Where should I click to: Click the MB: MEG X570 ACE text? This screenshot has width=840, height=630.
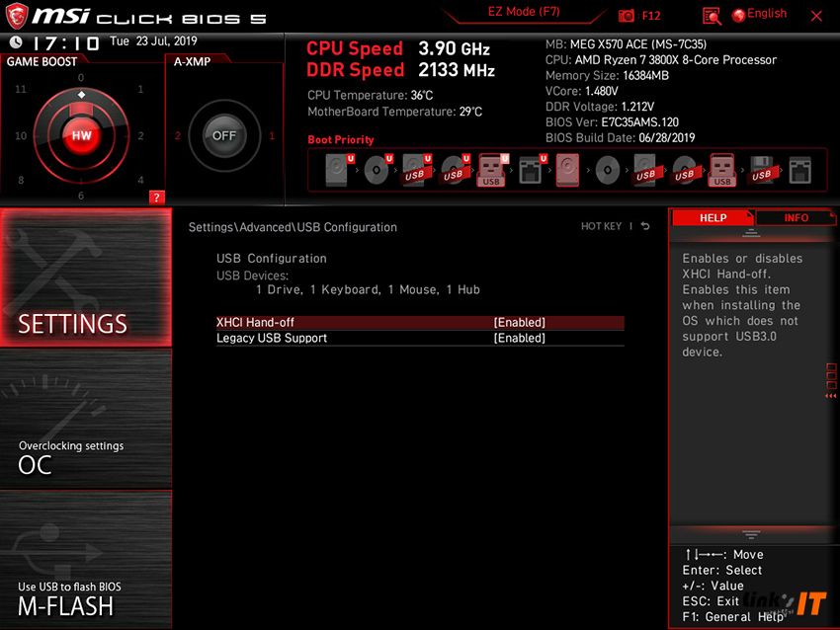626,43
